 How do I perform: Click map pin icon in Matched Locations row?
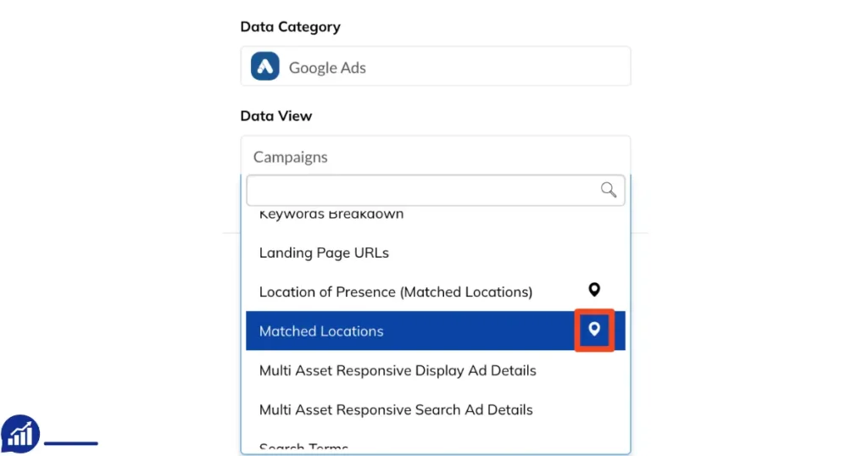(594, 329)
